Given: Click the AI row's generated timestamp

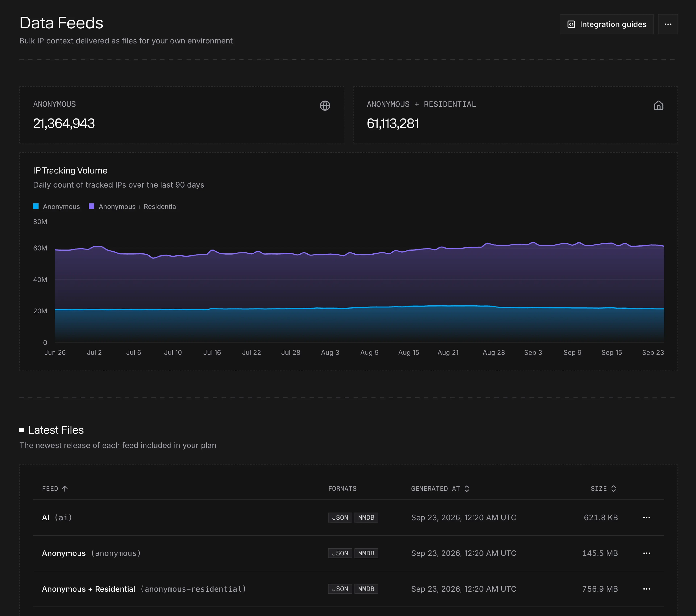Looking at the screenshot, I should click(x=463, y=517).
